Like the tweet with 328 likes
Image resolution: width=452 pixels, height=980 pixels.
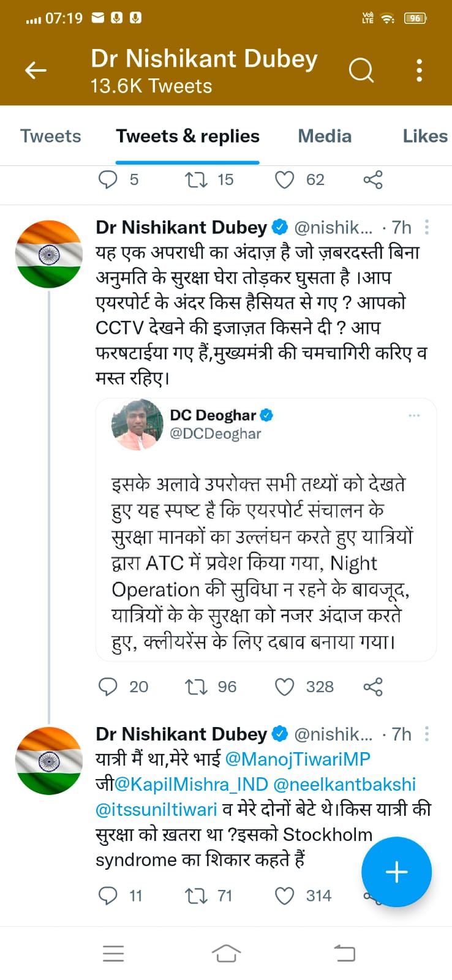click(x=285, y=687)
